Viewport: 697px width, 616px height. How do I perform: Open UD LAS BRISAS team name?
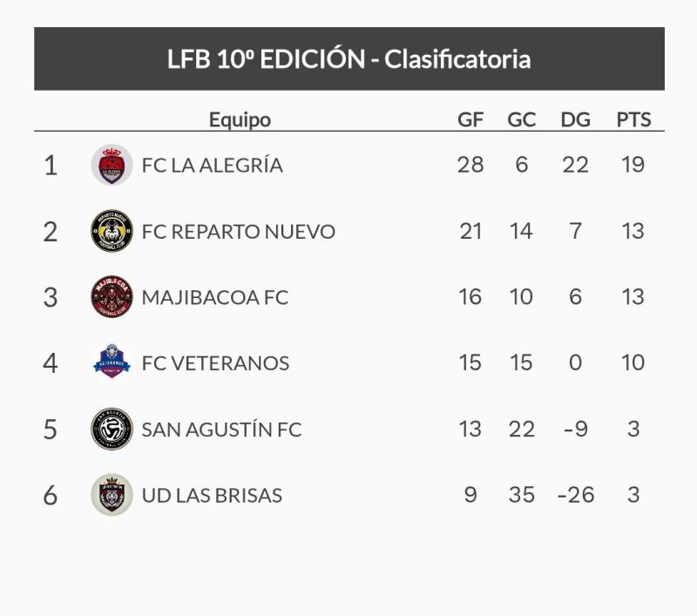click(212, 495)
